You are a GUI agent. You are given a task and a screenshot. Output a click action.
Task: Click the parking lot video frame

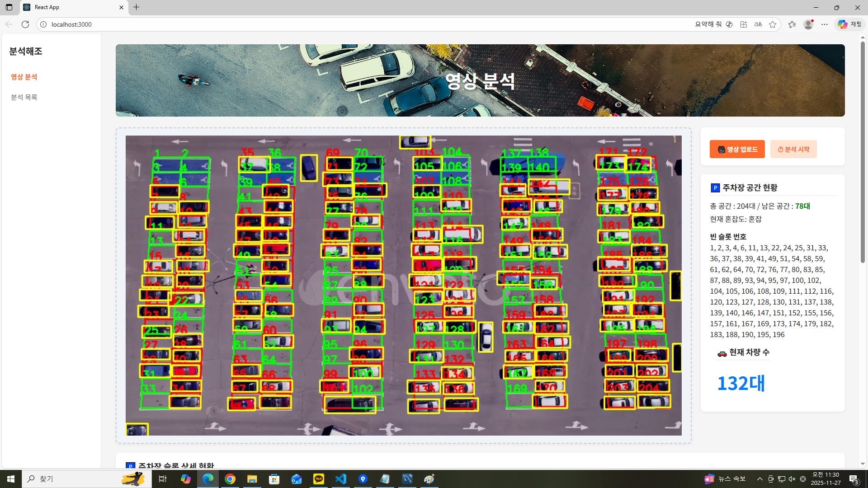tap(403, 286)
